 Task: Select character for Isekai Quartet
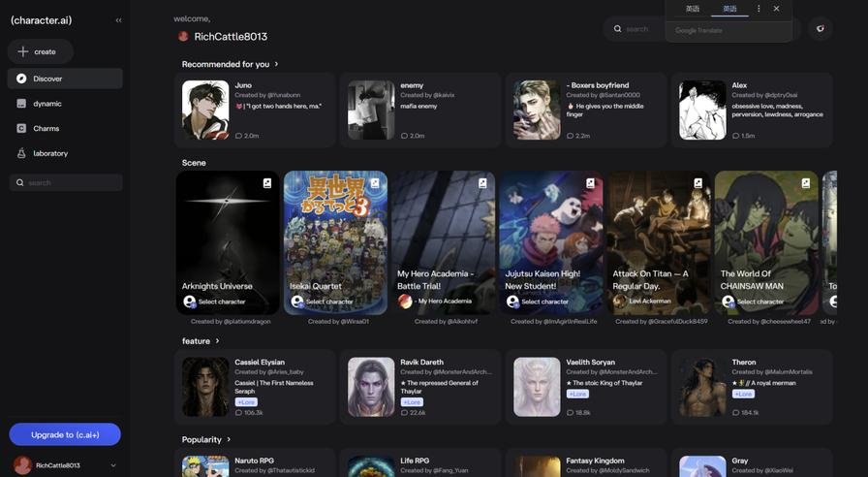tap(323, 302)
